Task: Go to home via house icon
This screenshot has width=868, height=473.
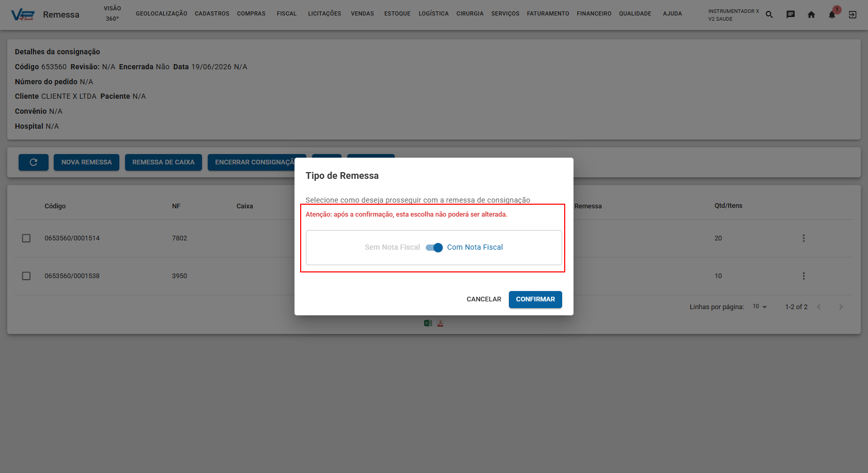Action: 811,14
